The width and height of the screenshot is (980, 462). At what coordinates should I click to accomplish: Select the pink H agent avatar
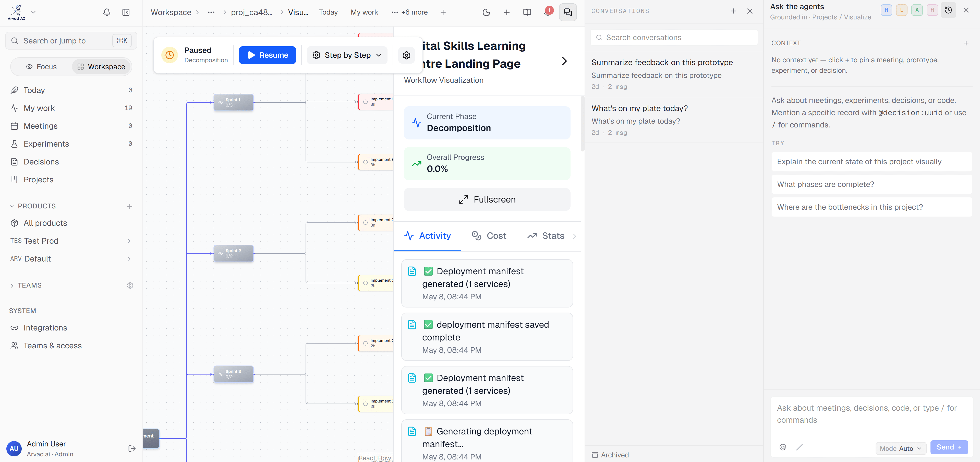[932, 10]
